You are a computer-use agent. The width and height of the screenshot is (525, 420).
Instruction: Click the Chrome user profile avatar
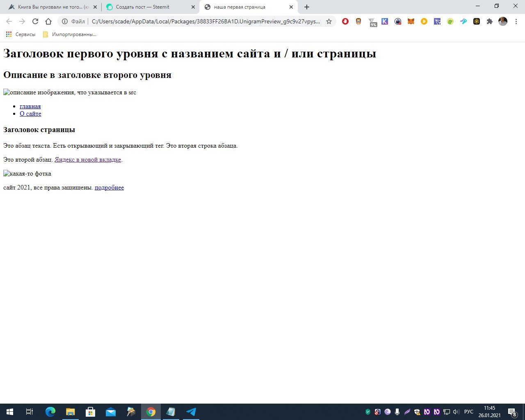[x=502, y=21]
